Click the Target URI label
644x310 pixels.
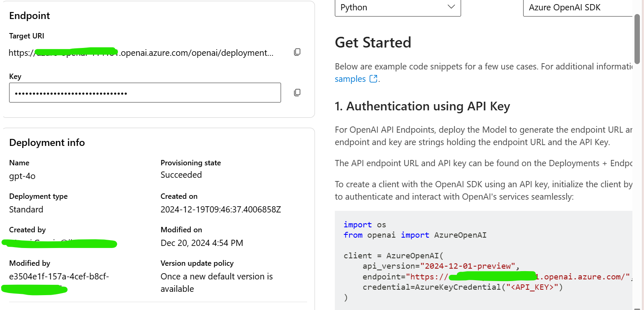26,36
